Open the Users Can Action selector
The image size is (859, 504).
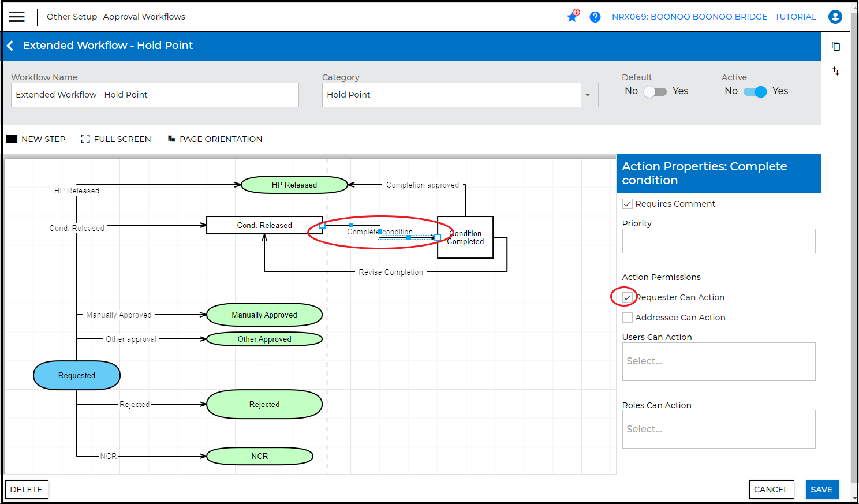[x=718, y=361]
